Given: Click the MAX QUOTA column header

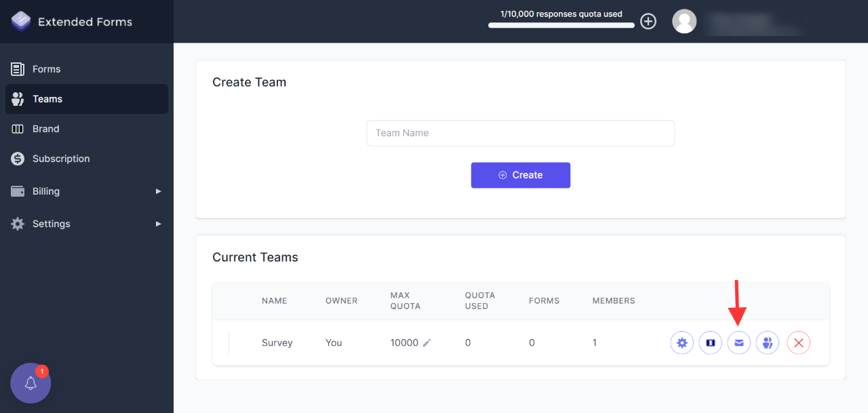Looking at the screenshot, I should [406, 300].
